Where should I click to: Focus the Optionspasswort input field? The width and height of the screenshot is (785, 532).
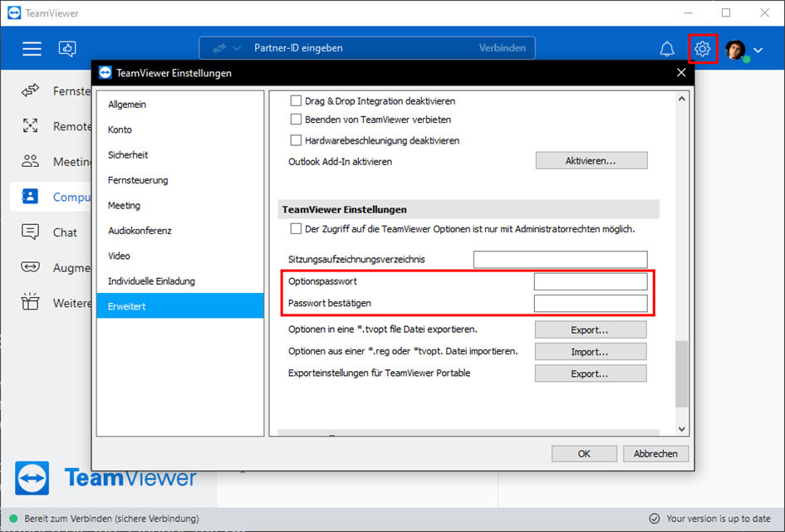coord(591,281)
